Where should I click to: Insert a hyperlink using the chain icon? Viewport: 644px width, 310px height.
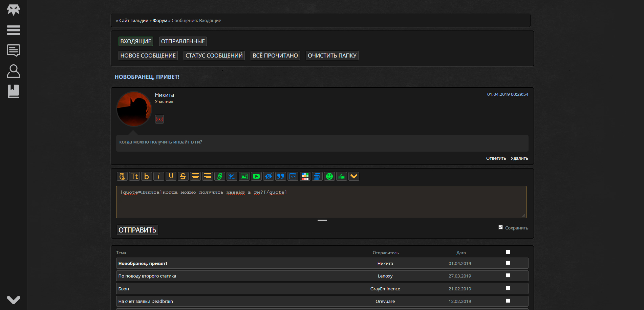(220, 176)
